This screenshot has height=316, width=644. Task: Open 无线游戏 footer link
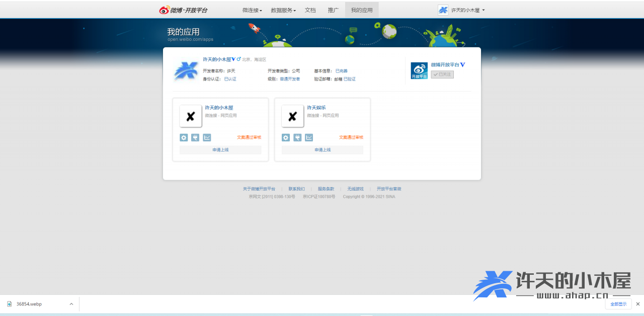pyautogui.click(x=355, y=189)
